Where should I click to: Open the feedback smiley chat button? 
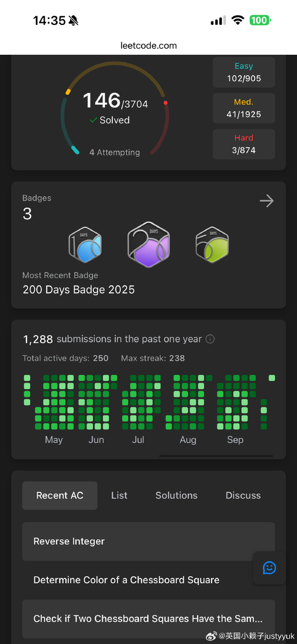(269, 567)
